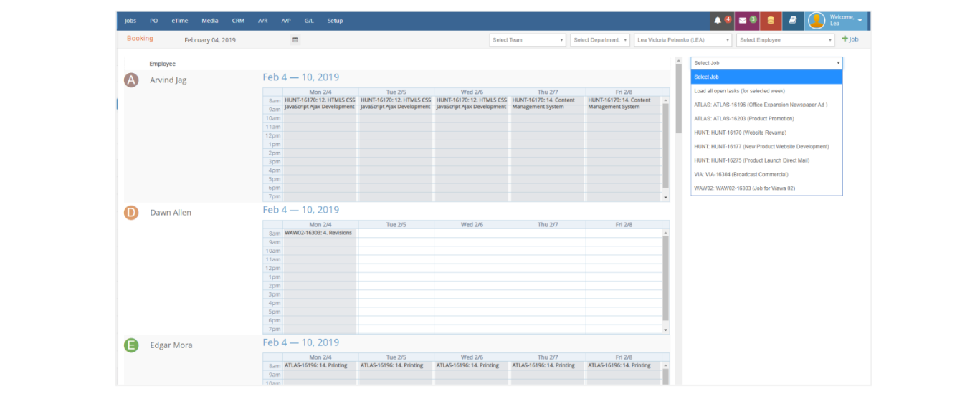Select VIA-16304 Broadcast Commercial option
980x399 pixels.
tap(766, 175)
